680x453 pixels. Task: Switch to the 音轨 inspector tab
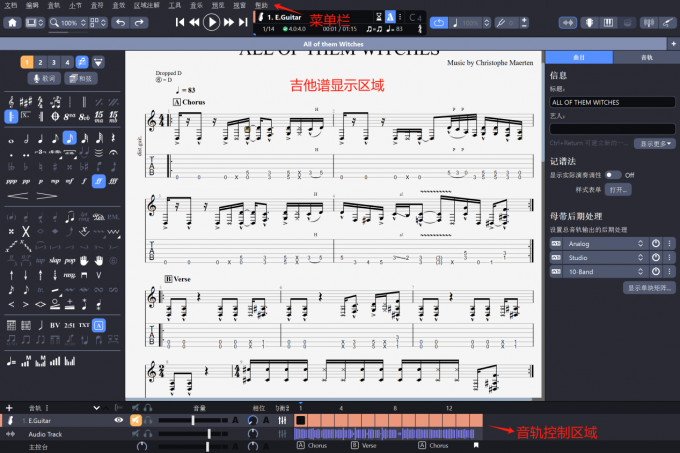[646, 59]
